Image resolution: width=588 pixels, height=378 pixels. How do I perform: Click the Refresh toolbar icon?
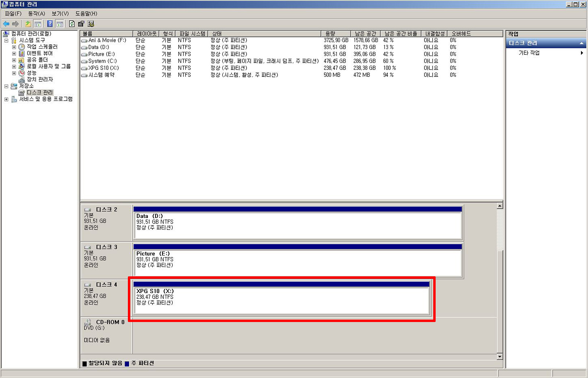click(x=72, y=24)
